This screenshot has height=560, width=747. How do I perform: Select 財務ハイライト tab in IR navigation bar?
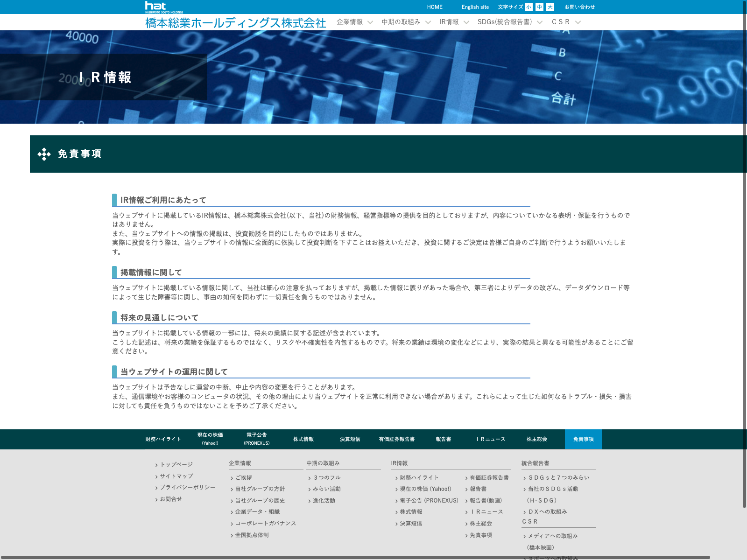163,439
